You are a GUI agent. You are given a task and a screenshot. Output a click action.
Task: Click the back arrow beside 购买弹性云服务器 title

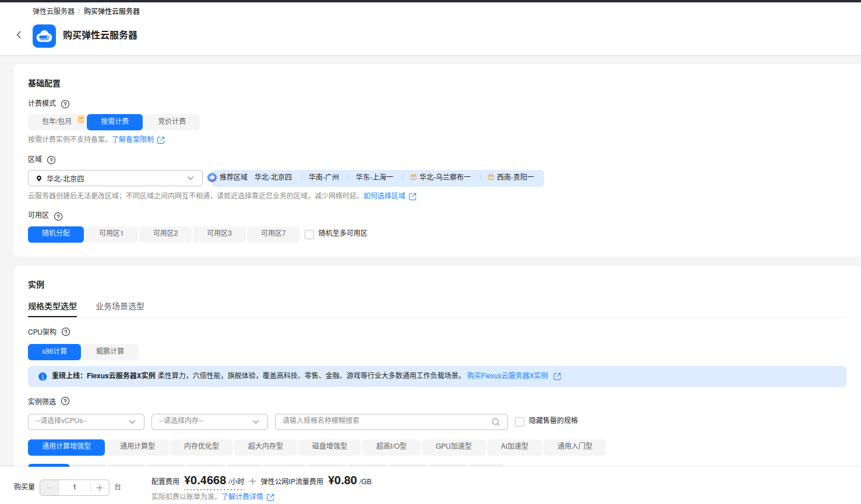pyautogui.click(x=19, y=34)
